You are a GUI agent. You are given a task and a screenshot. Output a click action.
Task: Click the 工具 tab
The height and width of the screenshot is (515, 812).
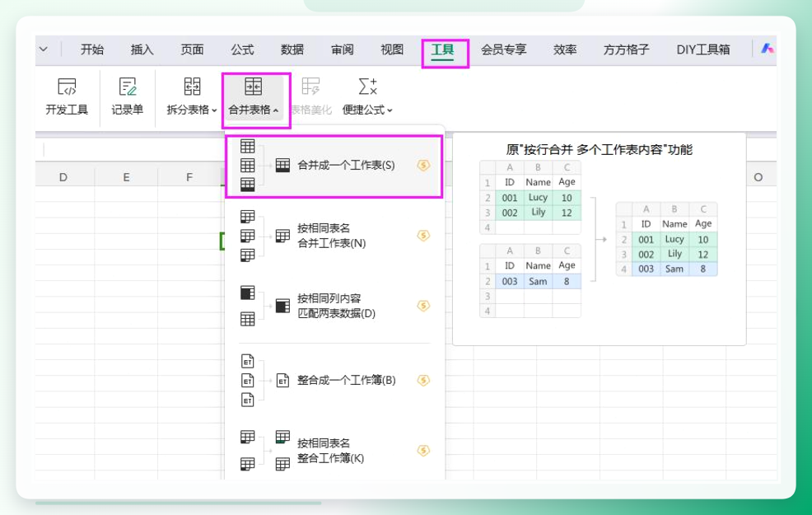(x=443, y=49)
